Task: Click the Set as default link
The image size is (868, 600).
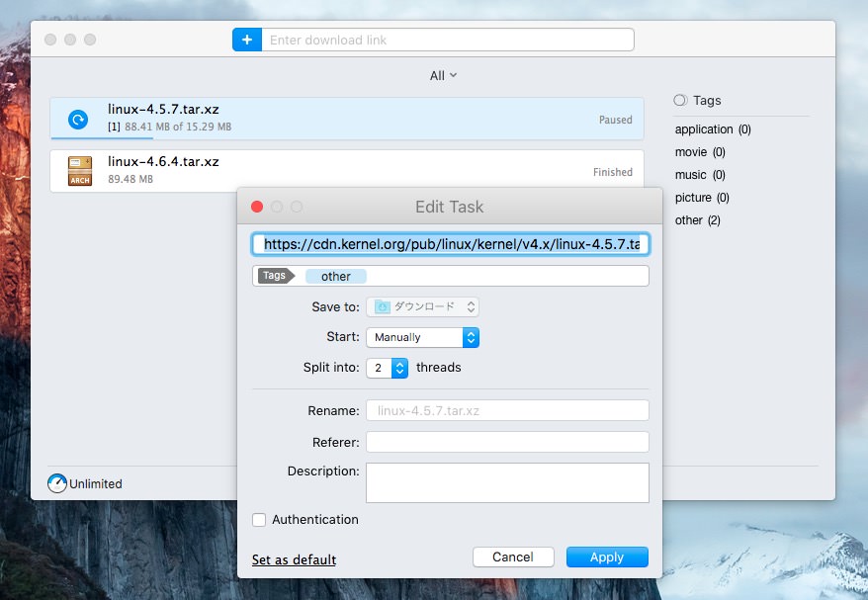Action: (294, 559)
